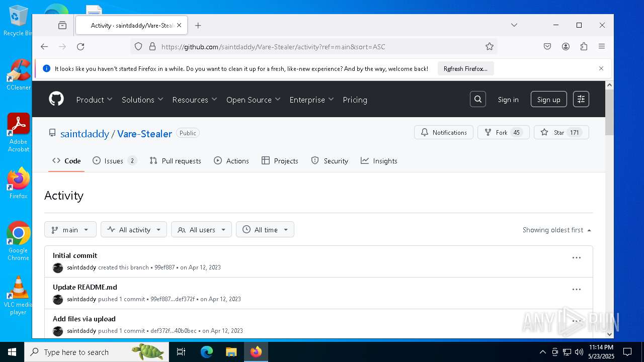Show hidden system tray icons
This screenshot has height=362, width=644.
(542, 352)
